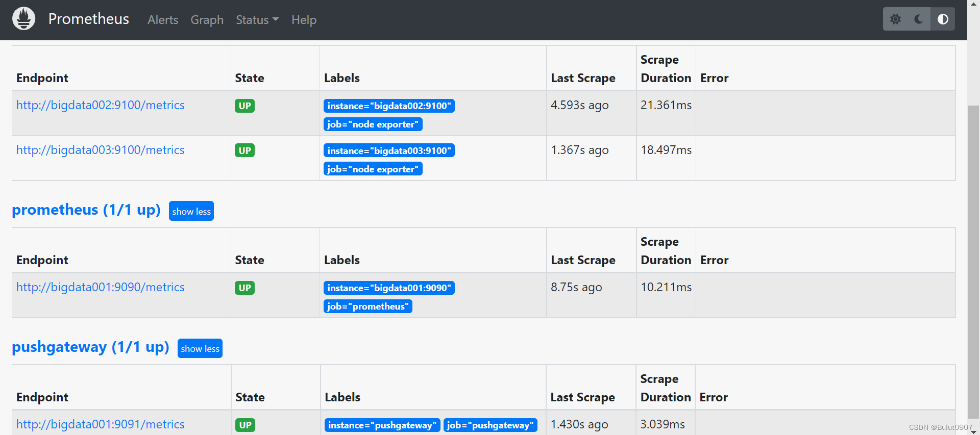Click the 3.039ms scrape duration
The width and height of the screenshot is (980, 435).
point(663,424)
